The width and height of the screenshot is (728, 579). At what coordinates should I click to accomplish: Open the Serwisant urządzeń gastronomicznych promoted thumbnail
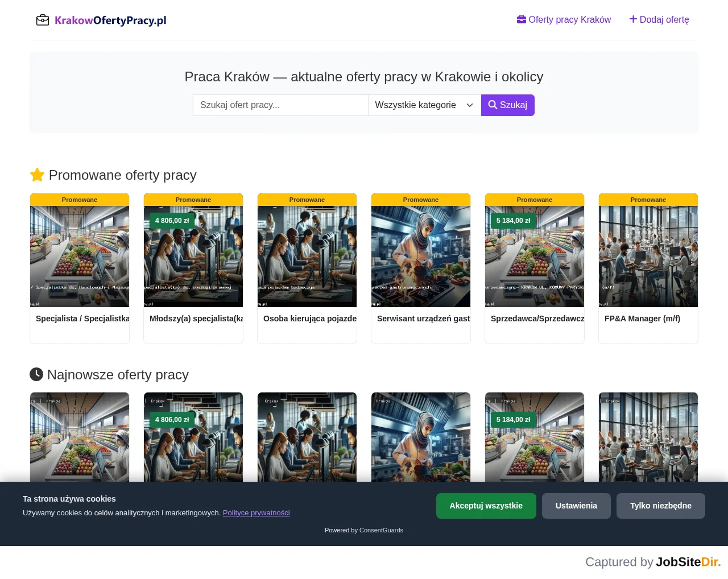[421, 257]
